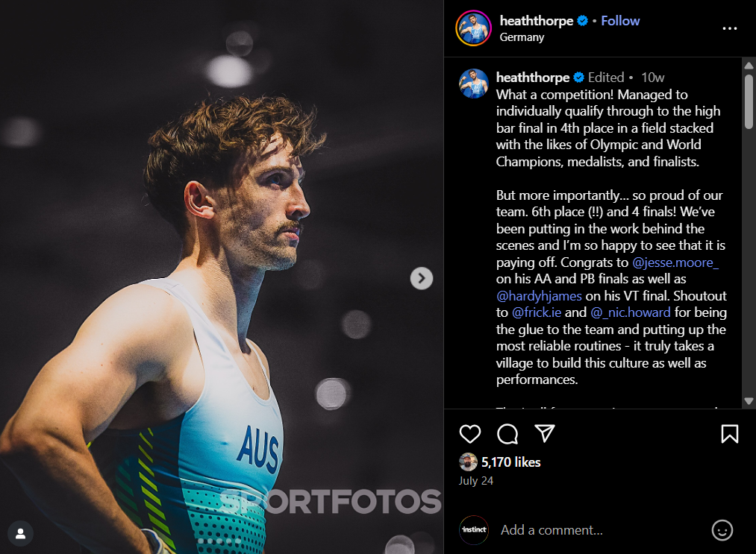Follow heaththorpe
Image resolution: width=756 pixels, height=554 pixels.
point(620,21)
